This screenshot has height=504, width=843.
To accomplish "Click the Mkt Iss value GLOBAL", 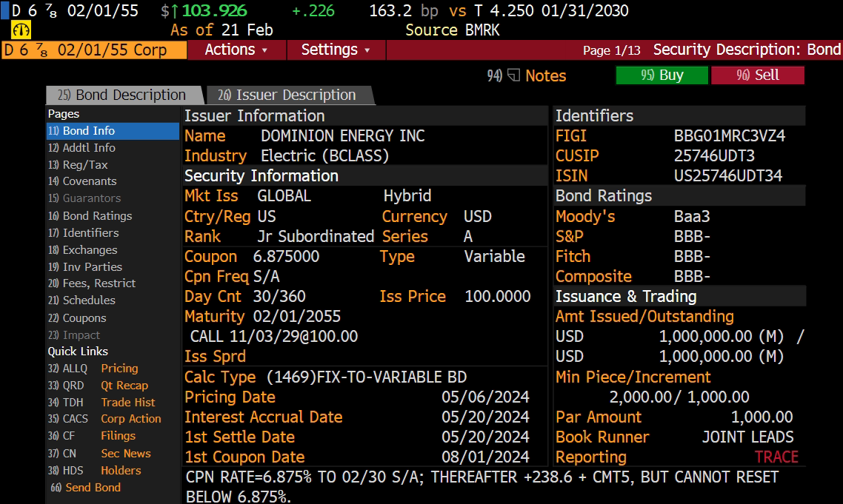I will coord(284,196).
